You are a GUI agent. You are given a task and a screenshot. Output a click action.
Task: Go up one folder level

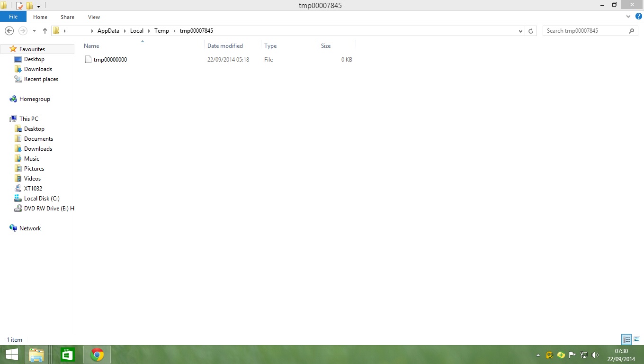pyautogui.click(x=45, y=31)
